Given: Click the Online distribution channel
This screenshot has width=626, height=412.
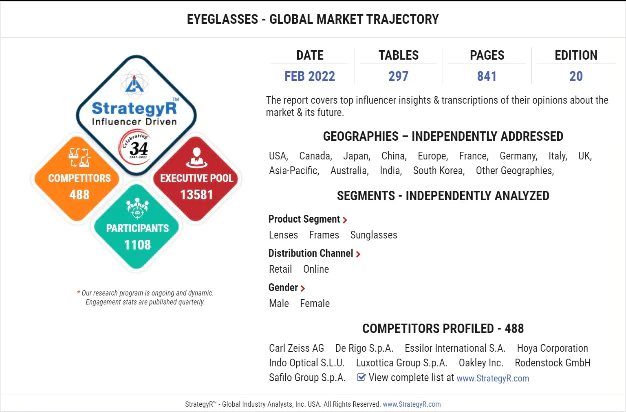Looking at the screenshot, I should pyautogui.click(x=316, y=269).
